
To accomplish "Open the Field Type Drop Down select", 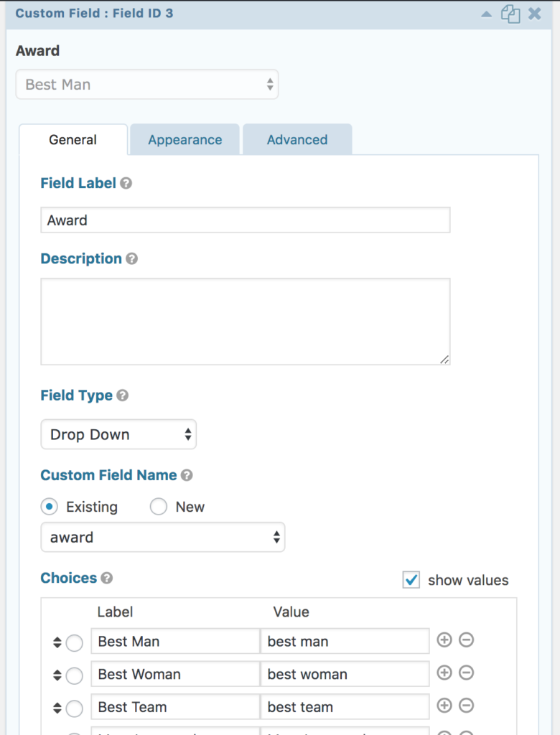I will pyautogui.click(x=118, y=434).
